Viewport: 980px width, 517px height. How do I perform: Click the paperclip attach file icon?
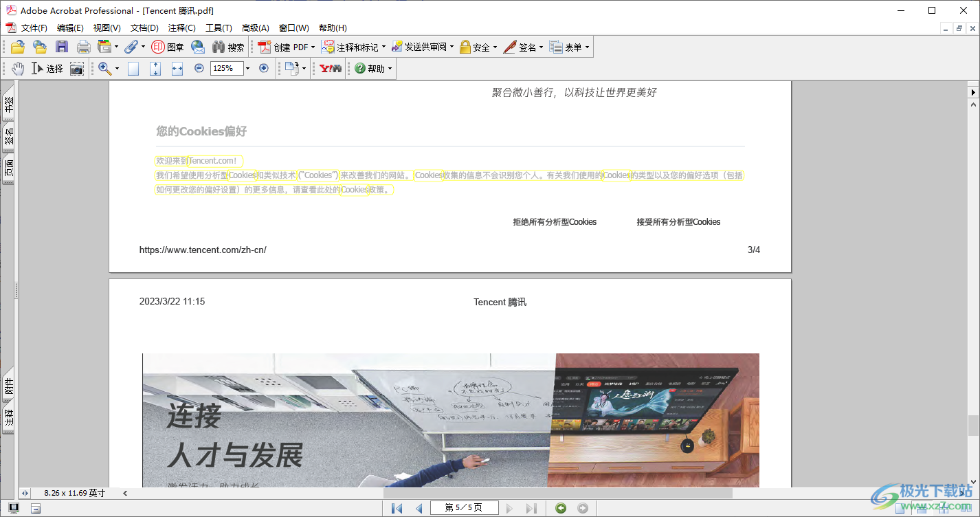tap(131, 47)
